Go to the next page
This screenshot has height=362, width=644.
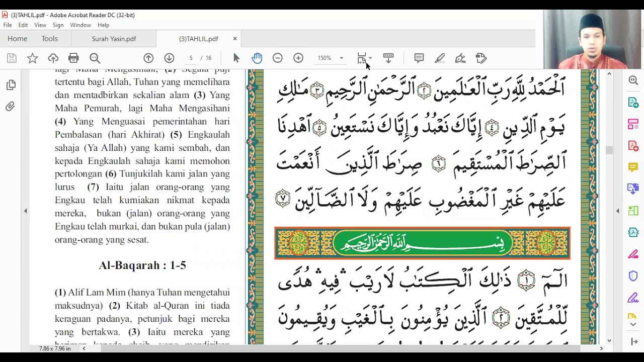(x=169, y=58)
